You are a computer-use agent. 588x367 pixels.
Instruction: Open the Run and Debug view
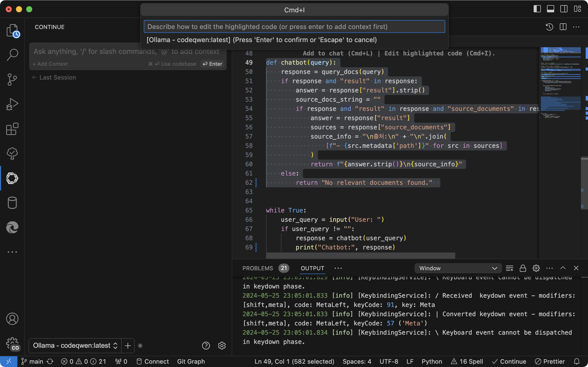pos(12,104)
